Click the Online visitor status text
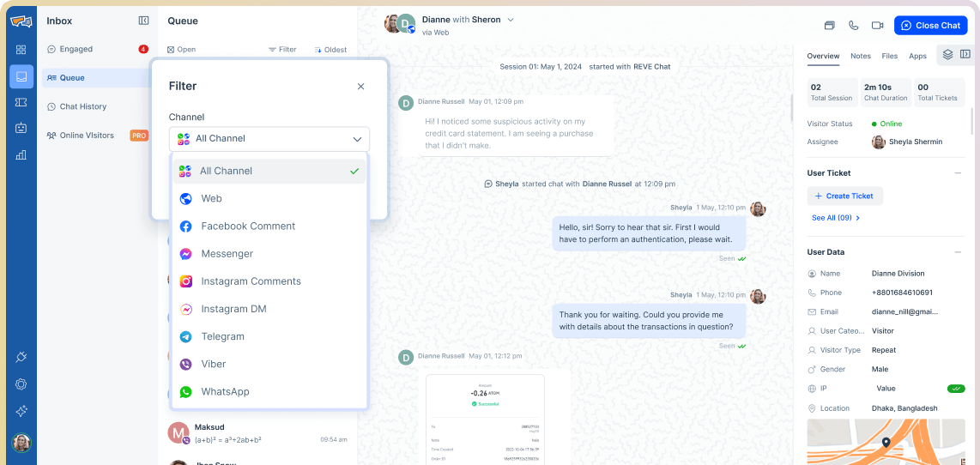The height and width of the screenshot is (465, 980). tap(891, 124)
